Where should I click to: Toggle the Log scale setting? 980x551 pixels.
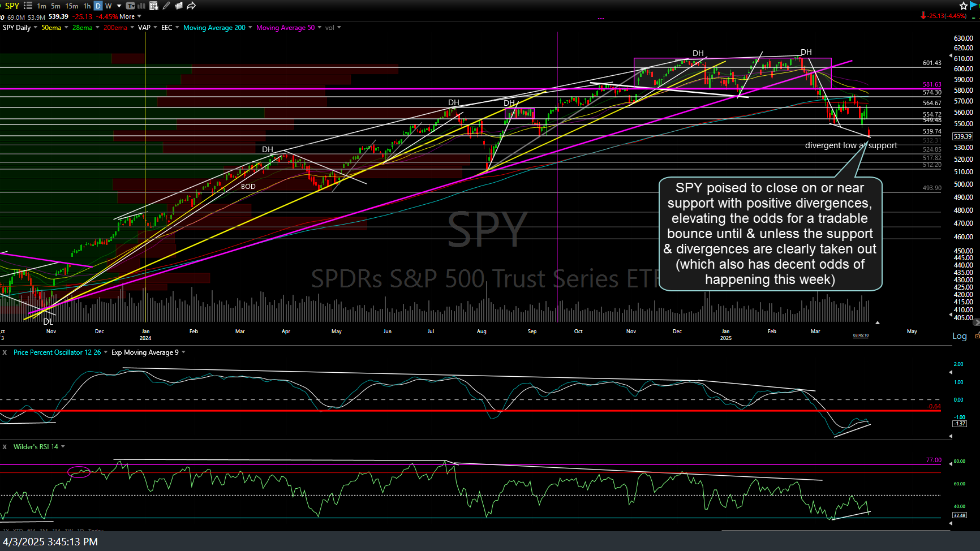point(959,336)
